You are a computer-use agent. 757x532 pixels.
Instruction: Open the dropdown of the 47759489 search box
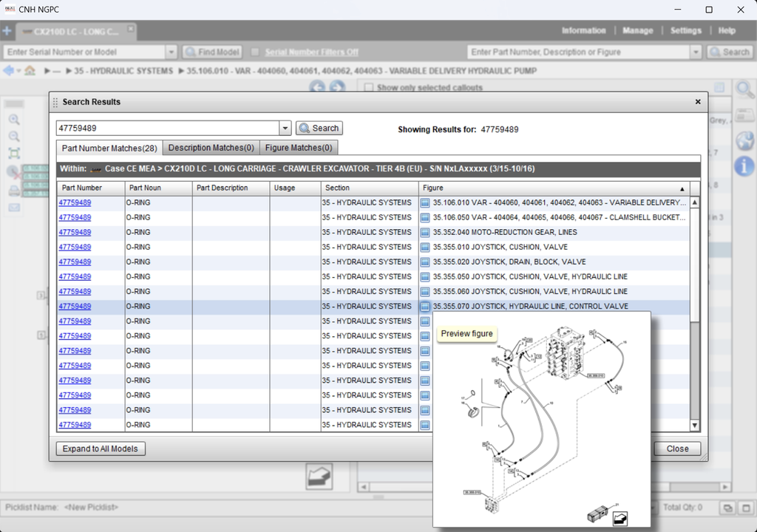285,128
